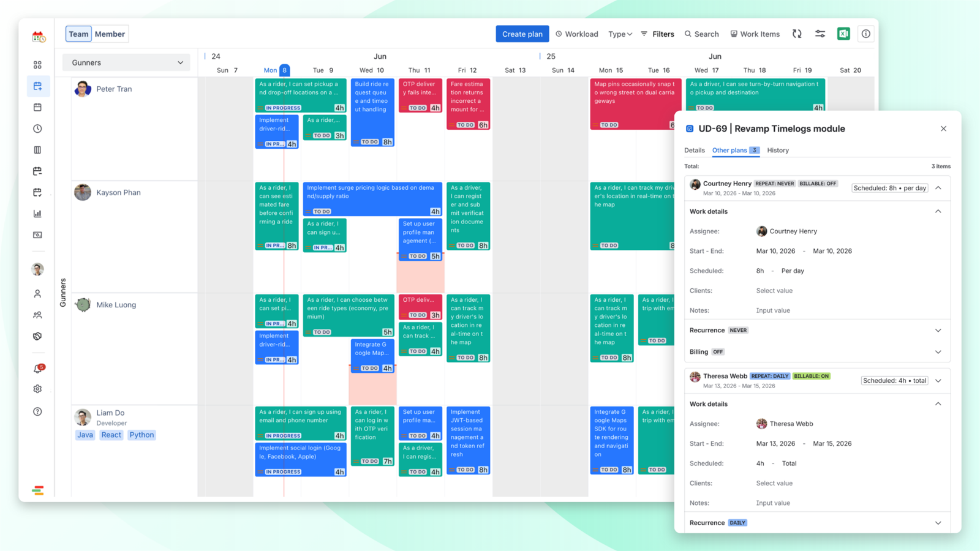The height and width of the screenshot is (551, 980).
Task: Open the Type dropdown
Action: 620,34
